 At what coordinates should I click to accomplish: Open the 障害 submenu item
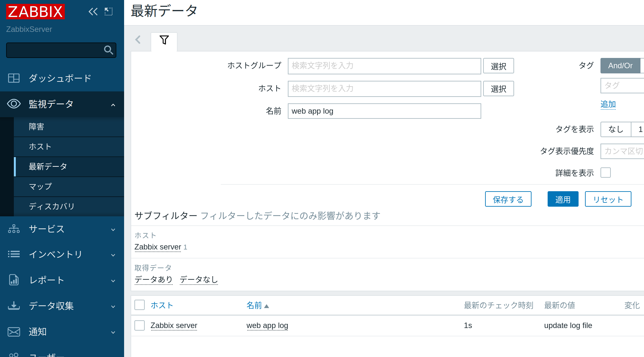[x=36, y=127]
